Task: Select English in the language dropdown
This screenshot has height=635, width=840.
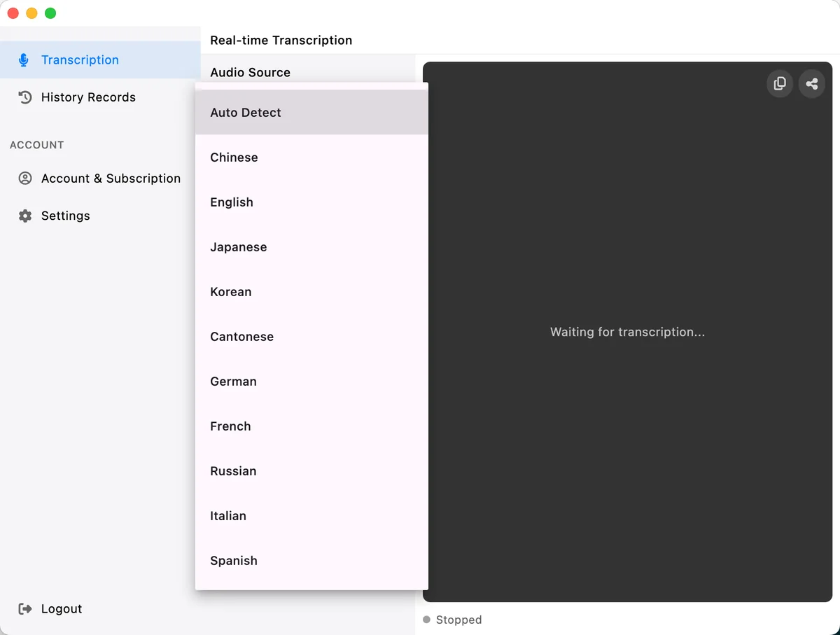Action: (232, 202)
